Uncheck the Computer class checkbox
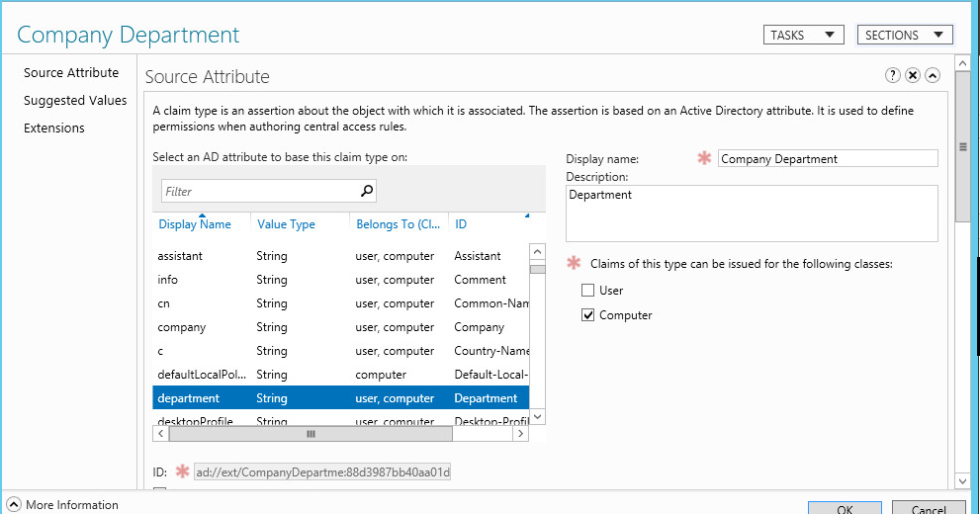Screen dimensions: 980x514 pyautogui.click(x=588, y=315)
